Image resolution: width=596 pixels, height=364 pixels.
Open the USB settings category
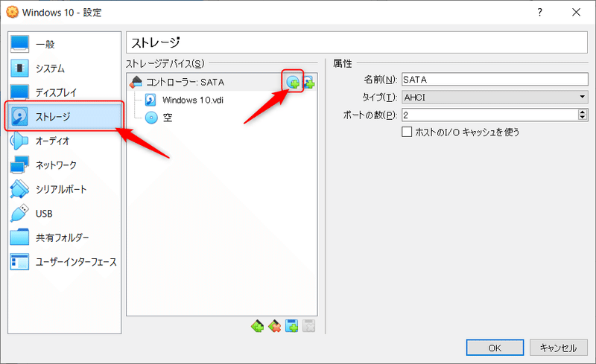(64, 214)
